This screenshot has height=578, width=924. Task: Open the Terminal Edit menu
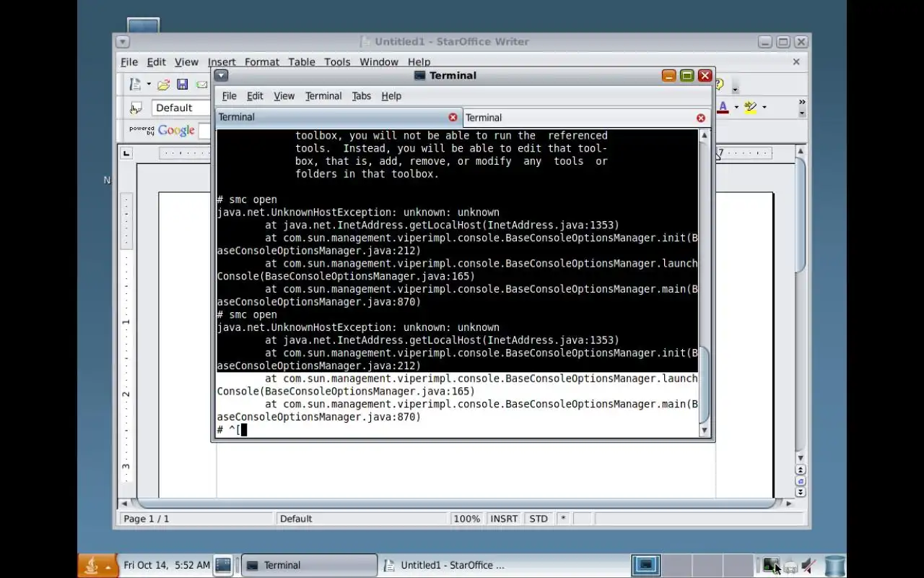pos(255,96)
